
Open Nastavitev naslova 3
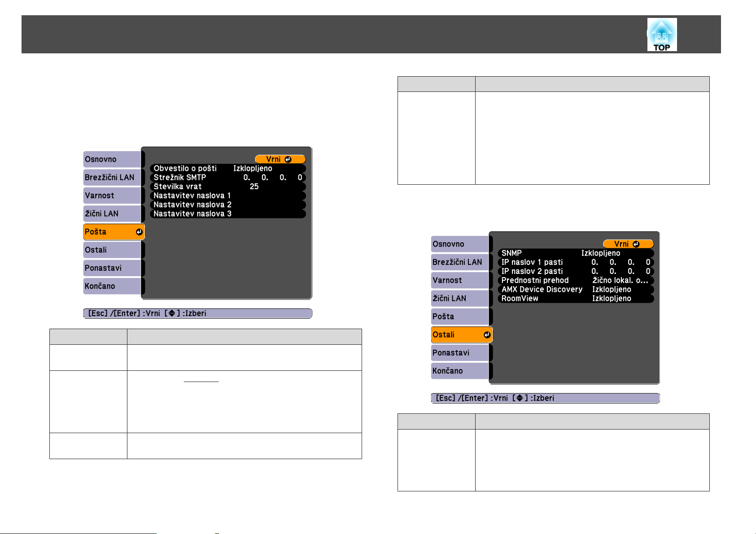pos(228,213)
